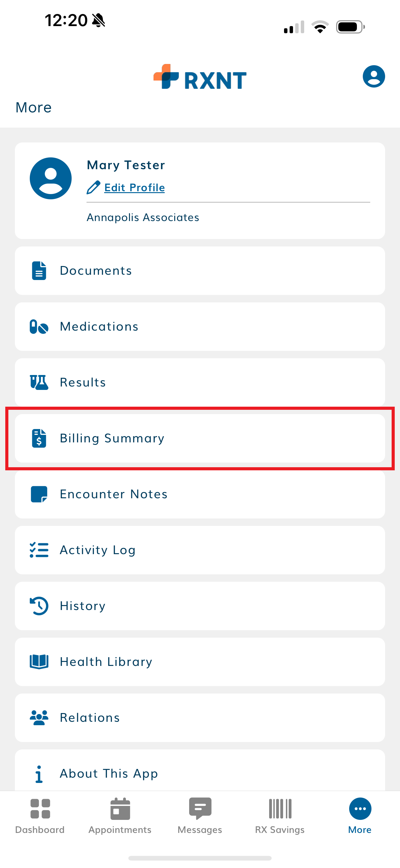Image resolution: width=400 pixels, height=868 pixels.
Task: Go to the Appointments tab
Action: (120, 816)
